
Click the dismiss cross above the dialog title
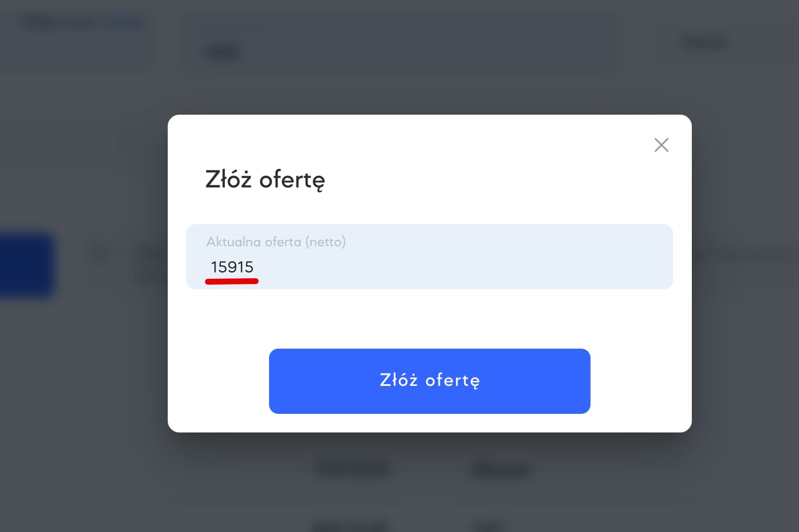(661, 144)
